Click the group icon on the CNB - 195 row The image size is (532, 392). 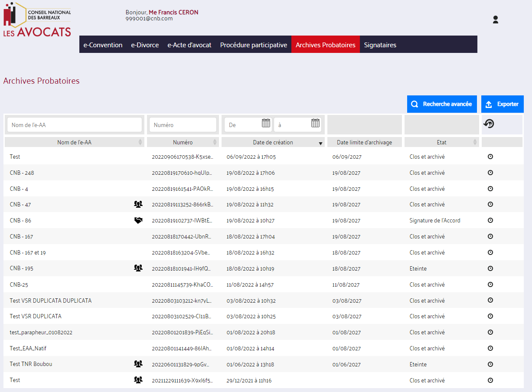tap(138, 268)
